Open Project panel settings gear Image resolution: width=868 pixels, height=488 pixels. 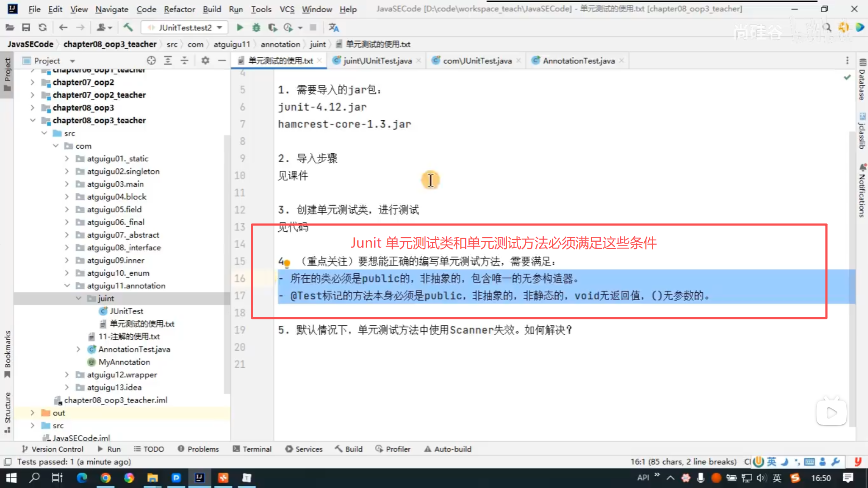[205, 61]
